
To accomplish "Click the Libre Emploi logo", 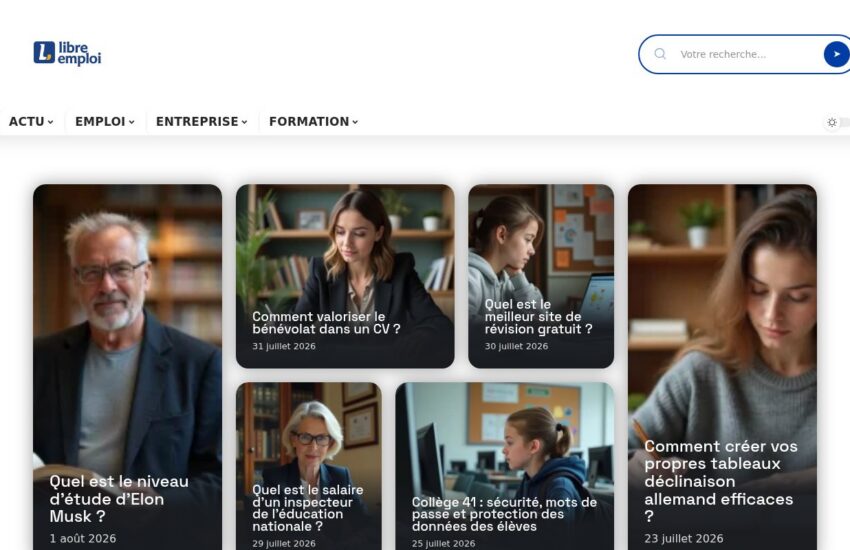I will pos(67,53).
